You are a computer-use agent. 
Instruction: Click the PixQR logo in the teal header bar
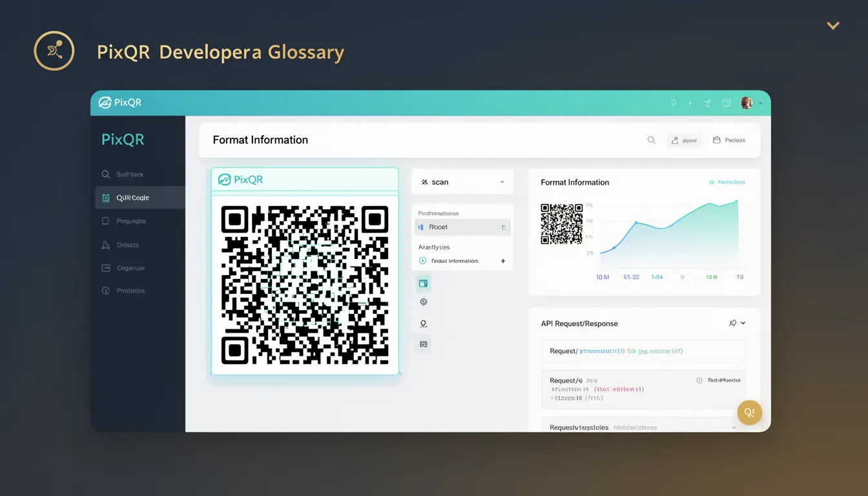(x=120, y=102)
